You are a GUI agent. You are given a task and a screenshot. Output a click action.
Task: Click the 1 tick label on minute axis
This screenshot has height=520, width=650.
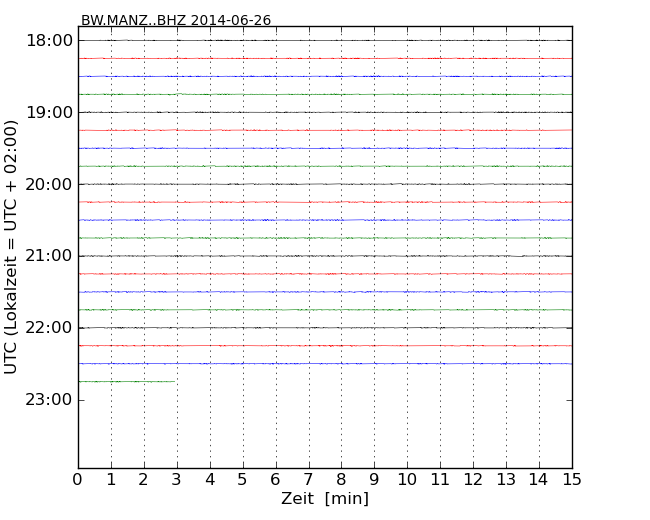[111, 479]
